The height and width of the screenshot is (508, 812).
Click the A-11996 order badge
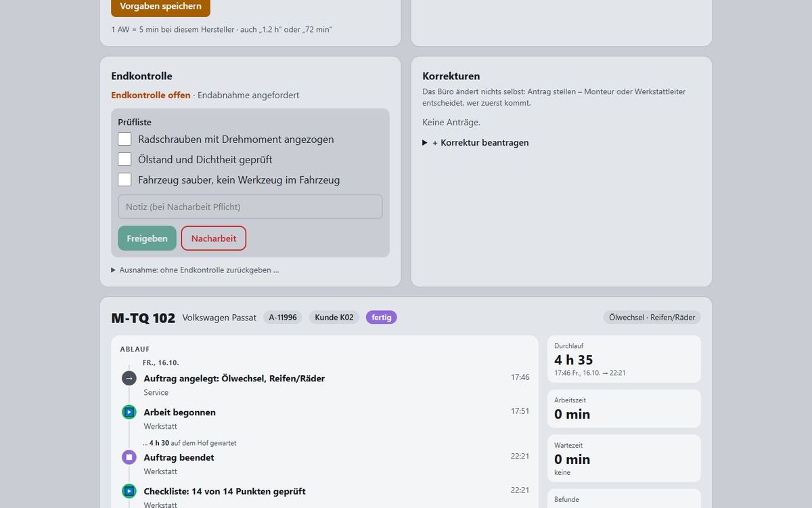tap(283, 317)
